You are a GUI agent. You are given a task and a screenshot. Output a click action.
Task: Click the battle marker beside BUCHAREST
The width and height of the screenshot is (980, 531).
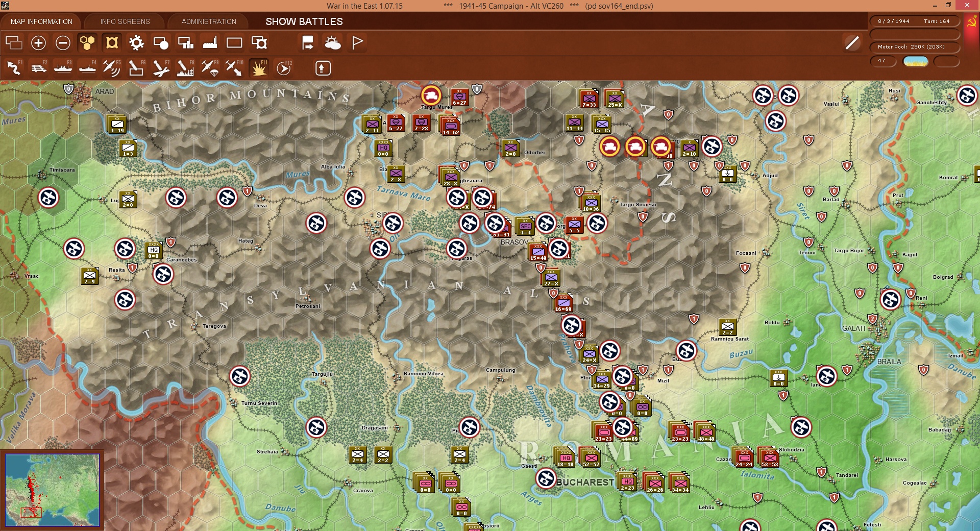pyautogui.click(x=546, y=478)
